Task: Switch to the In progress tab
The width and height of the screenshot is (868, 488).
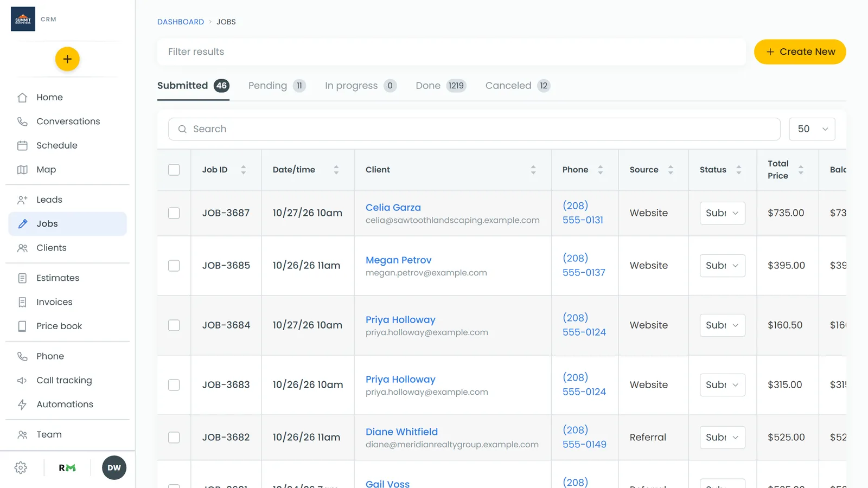Action: 361,86
